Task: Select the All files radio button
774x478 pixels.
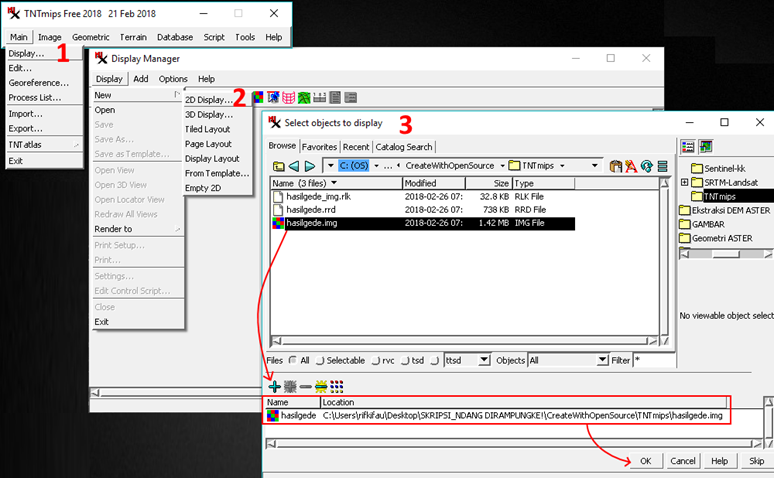Action: (293, 360)
